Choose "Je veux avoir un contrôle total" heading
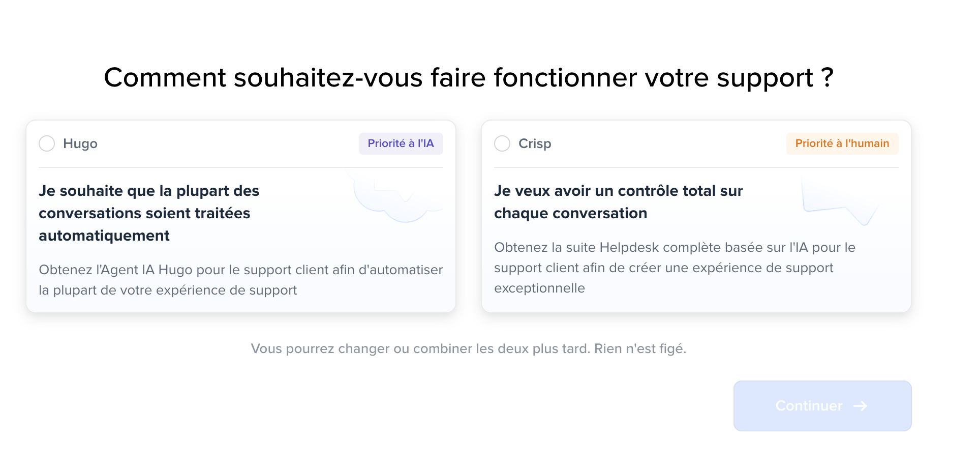The height and width of the screenshot is (467, 980). pyautogui.click(x=619, y=202)
